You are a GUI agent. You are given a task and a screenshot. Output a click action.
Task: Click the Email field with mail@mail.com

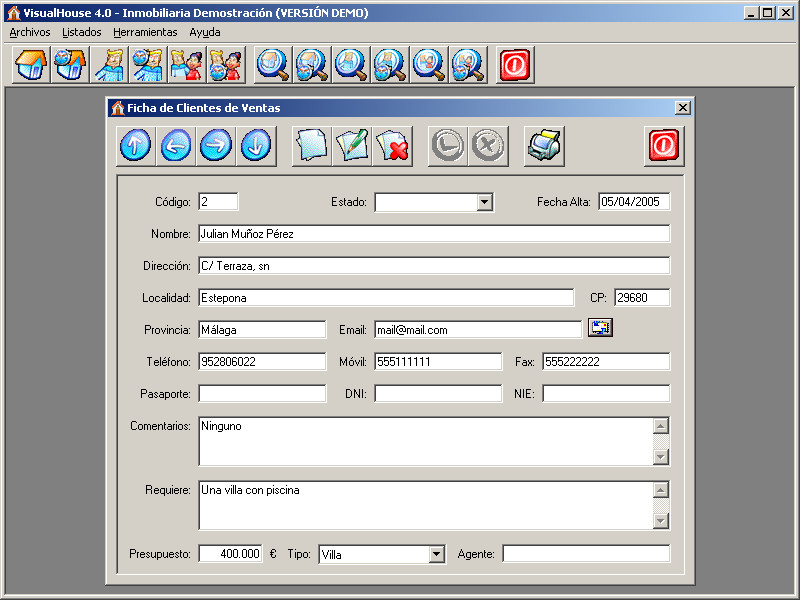point(478,330)
